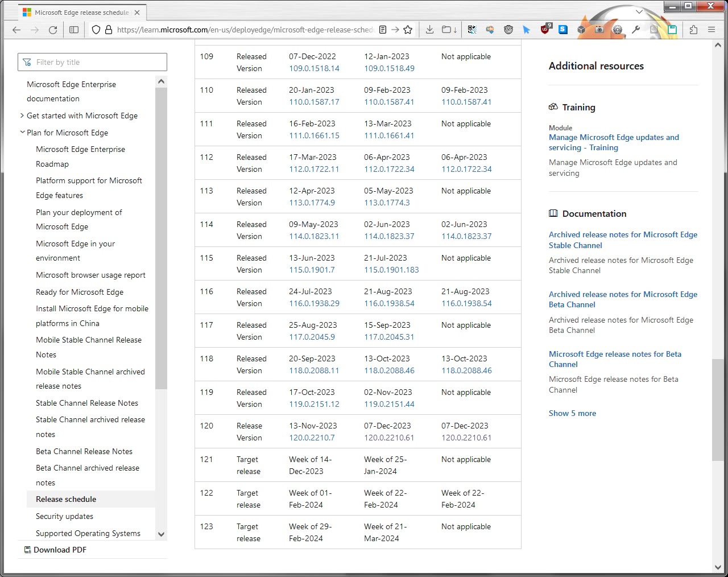Go back to the previous page
728x577 pixels.
pyautogui.click(x=16, y=30)
